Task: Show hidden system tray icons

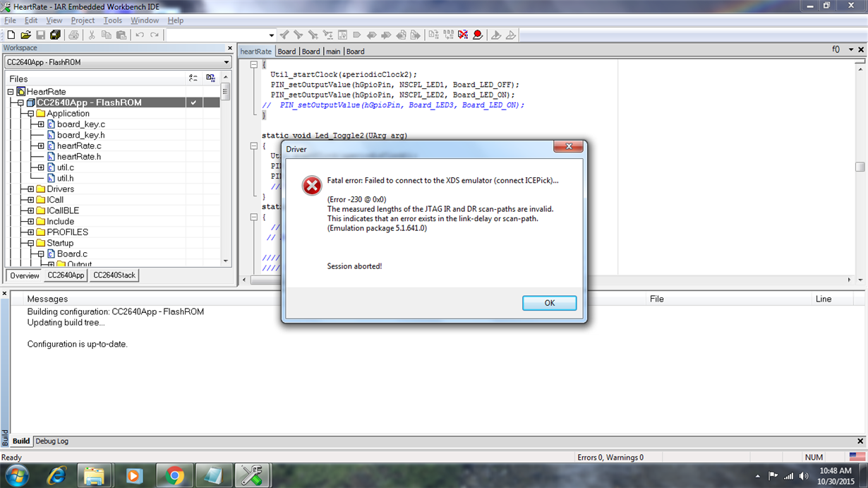Action: [x=758, y=477]
